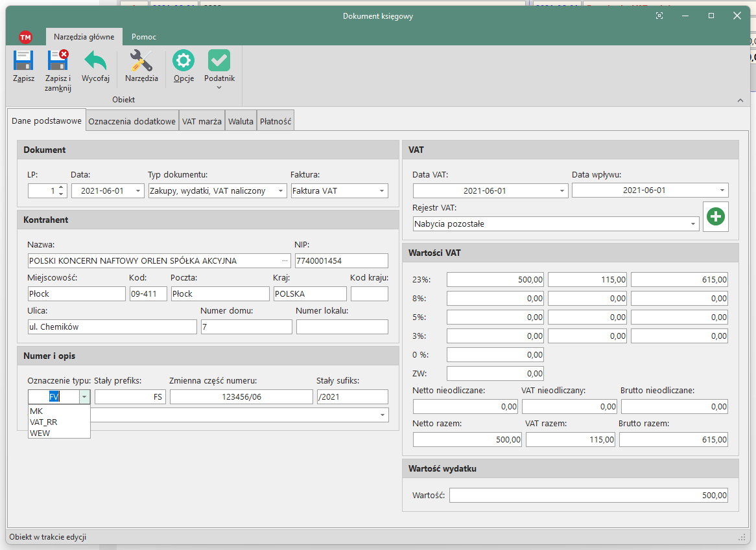Click the red TM application logo
The height and width of the screenshot is (550, 756).
[25, 37]
